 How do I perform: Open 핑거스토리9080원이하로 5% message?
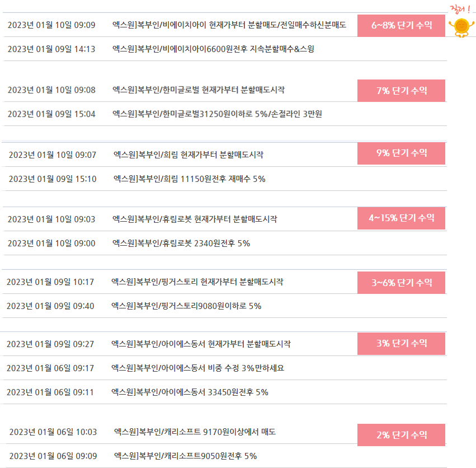click(x=186, y=306)
